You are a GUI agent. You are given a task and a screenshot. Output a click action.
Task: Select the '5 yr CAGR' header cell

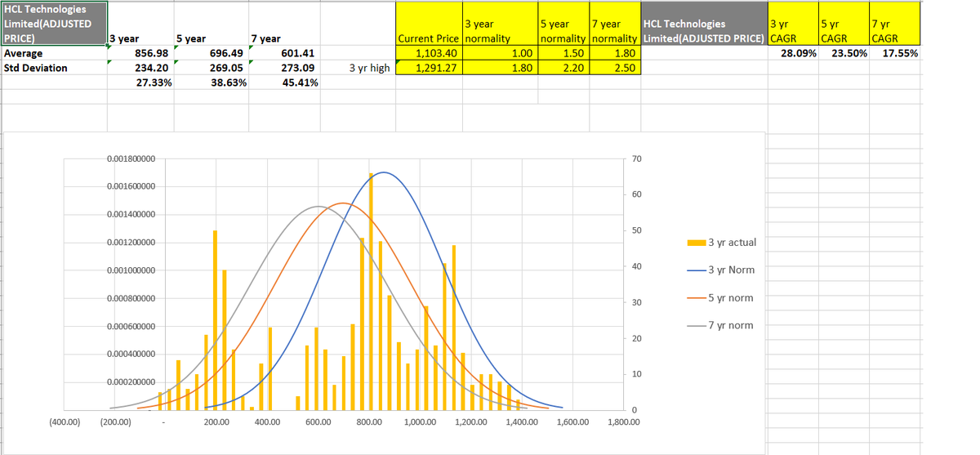pos(843,24)
